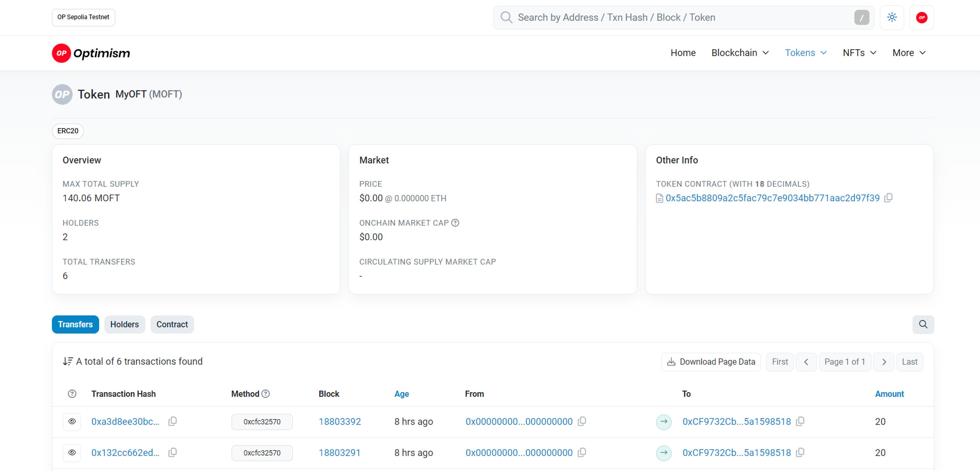
Task: Toggle preview eye for 0x132cc662ed transaction
Action: 72,453
